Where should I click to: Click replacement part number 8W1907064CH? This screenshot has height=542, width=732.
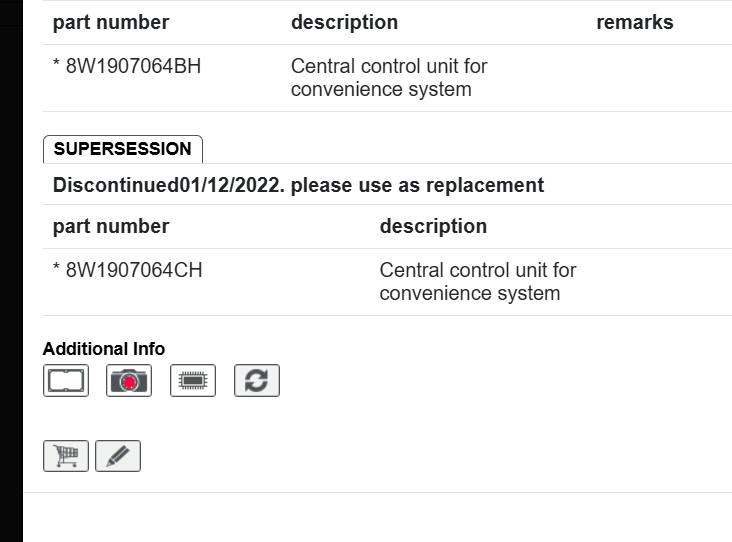[134, 270]
